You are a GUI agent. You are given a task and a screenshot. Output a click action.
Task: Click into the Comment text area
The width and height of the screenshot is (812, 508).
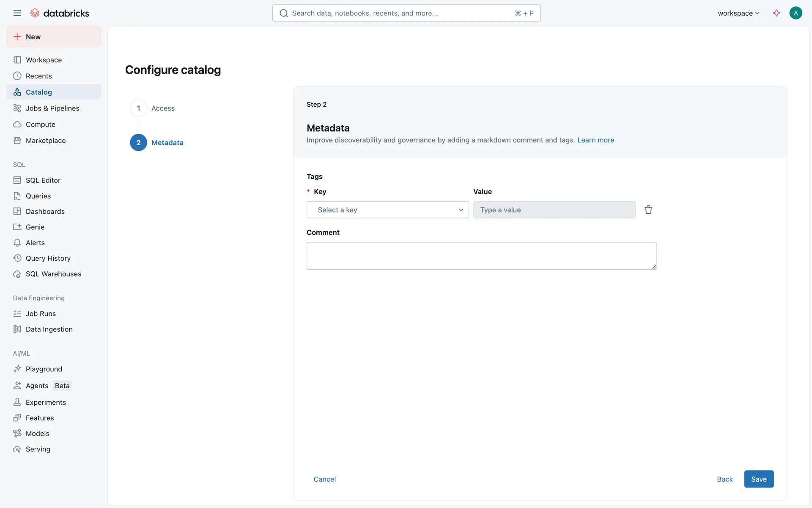pos(481,256)
